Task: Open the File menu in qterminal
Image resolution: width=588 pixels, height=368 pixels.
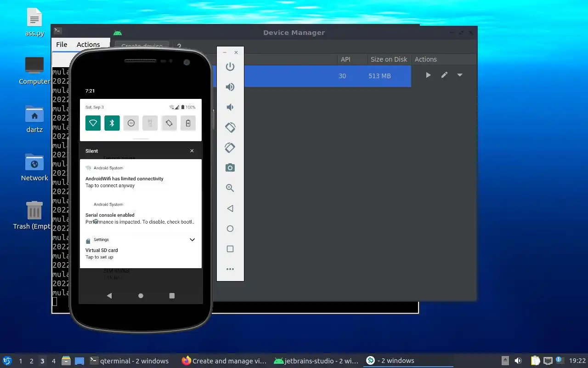Action: click(62, 45)
